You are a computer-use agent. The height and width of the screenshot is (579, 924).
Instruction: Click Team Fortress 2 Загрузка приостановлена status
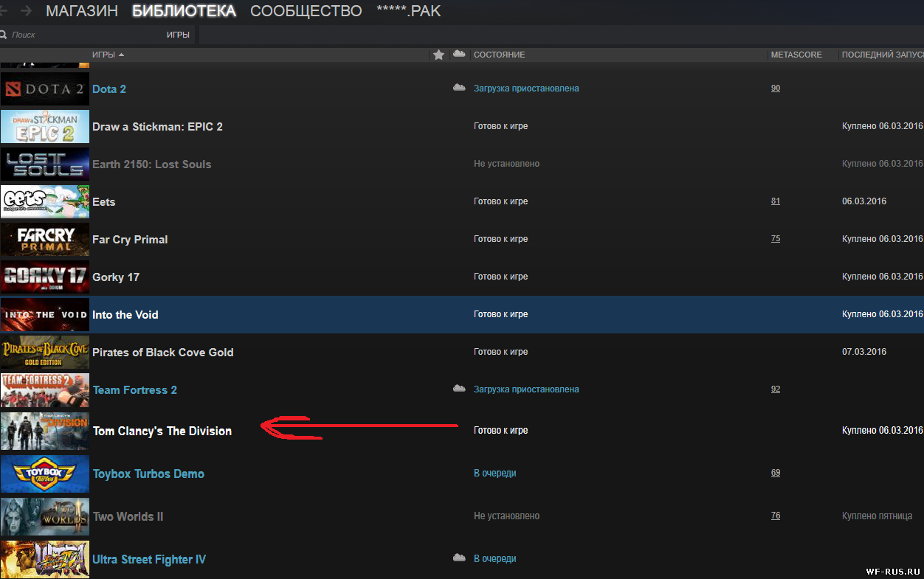point(526,389)
